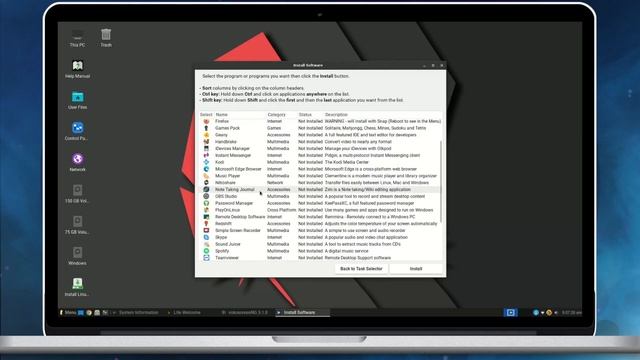Click 'The Kodi Media Center' description text
Image resolution: width=640 pixels, height=360 pixels.
pyautogui.click(x=347, y=162)
